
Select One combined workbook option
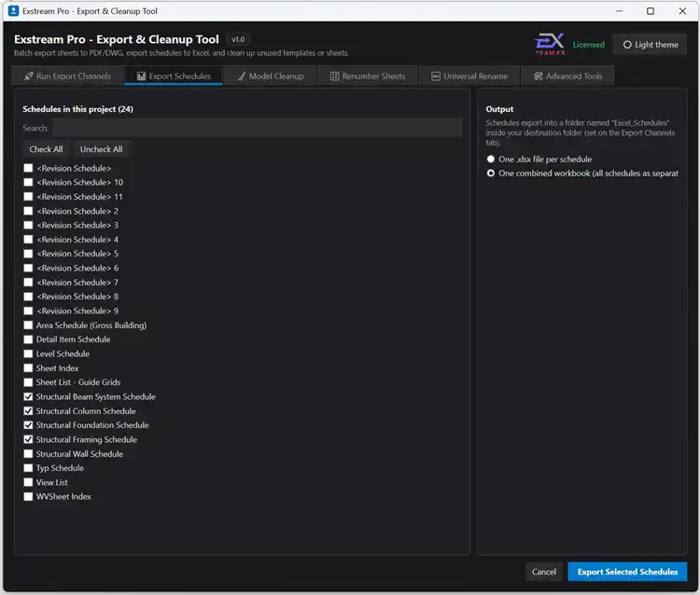pos(491,173)
